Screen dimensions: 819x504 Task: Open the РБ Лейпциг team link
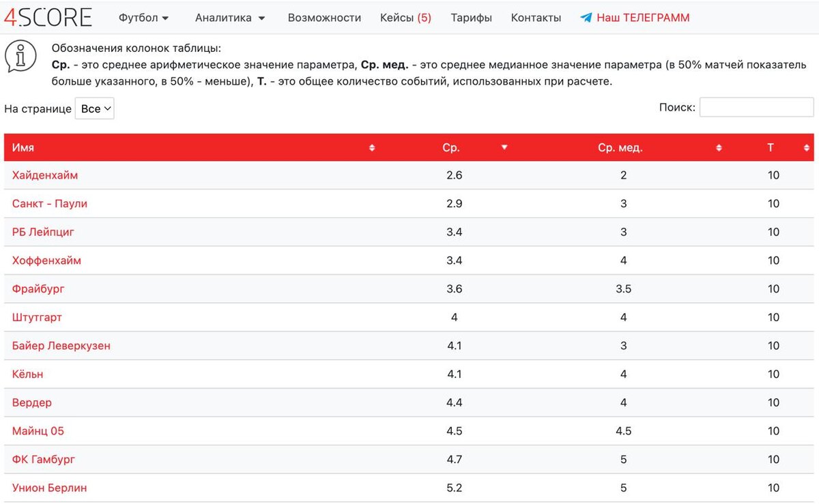click(x=43, y=233)
